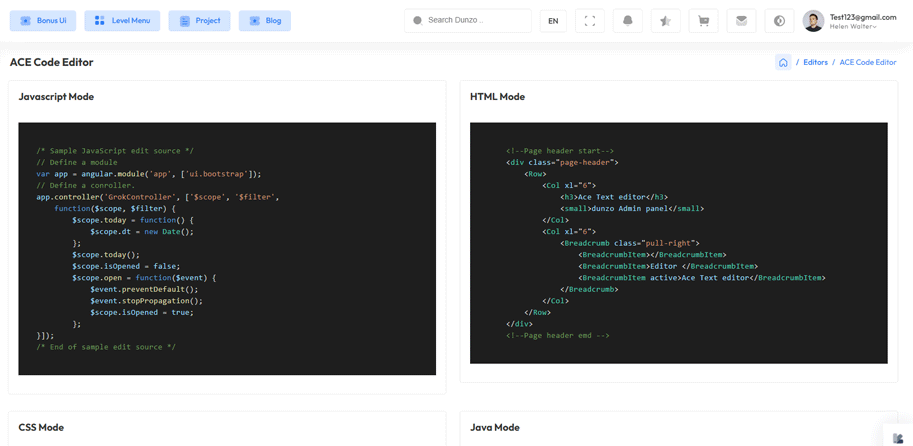Click Helen Walter's profile avatar
913x446 pixels.
[x=813, y=21]
